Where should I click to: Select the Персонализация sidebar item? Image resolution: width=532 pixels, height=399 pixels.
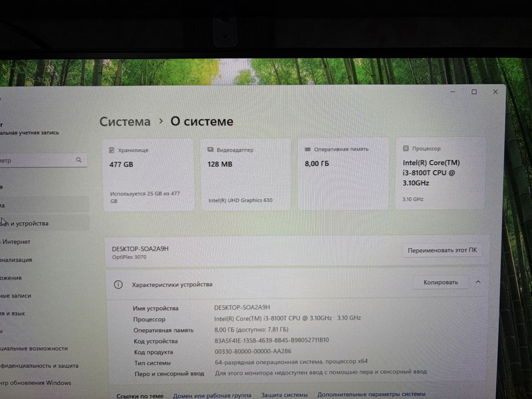tap(44, 260)
